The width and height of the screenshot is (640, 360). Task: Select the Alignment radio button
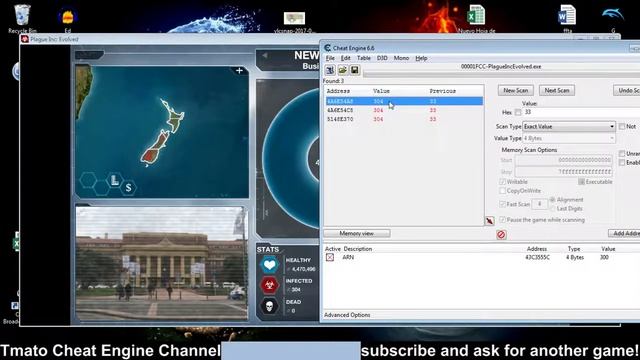tap(553, 200)
